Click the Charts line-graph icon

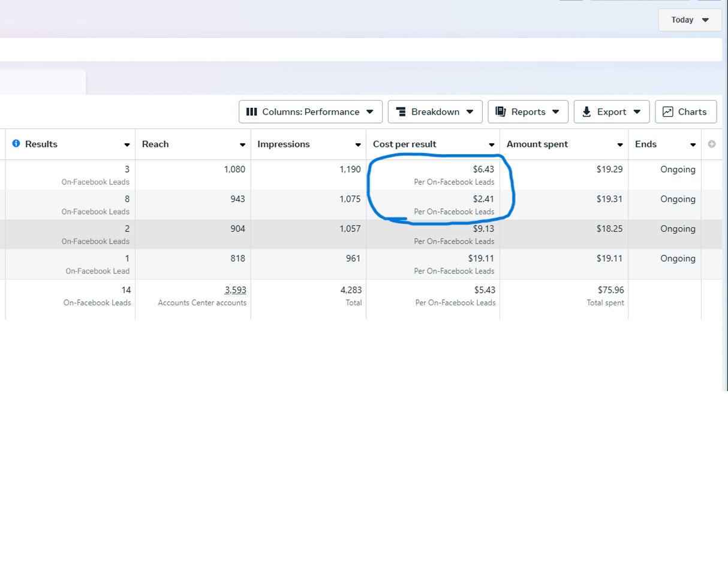click(668, 112)
